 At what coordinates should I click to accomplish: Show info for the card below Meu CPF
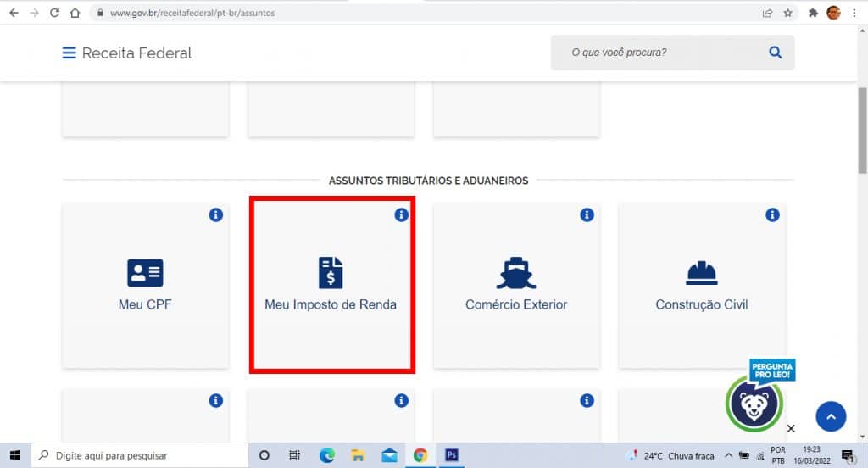[216, 400]
